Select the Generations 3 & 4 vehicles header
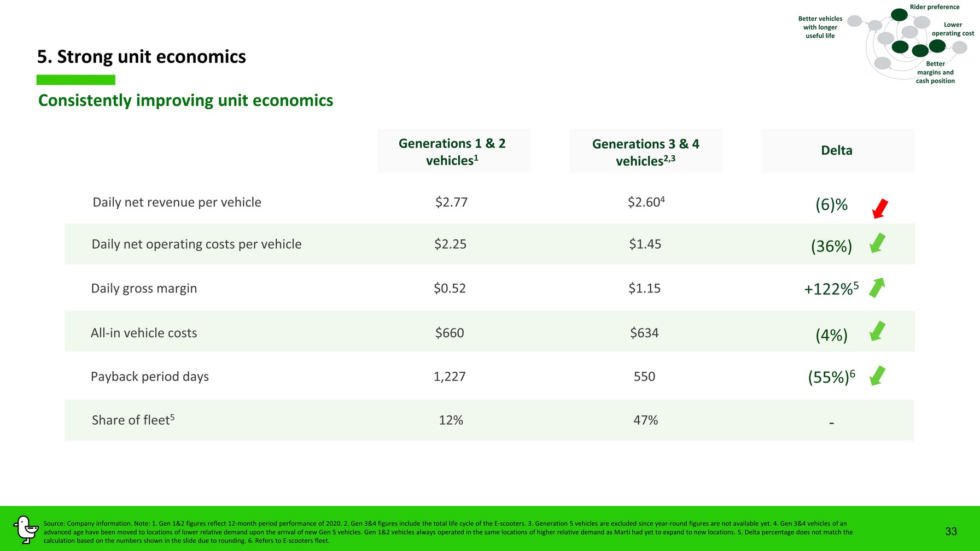980x551 pixels. point(646,152)
